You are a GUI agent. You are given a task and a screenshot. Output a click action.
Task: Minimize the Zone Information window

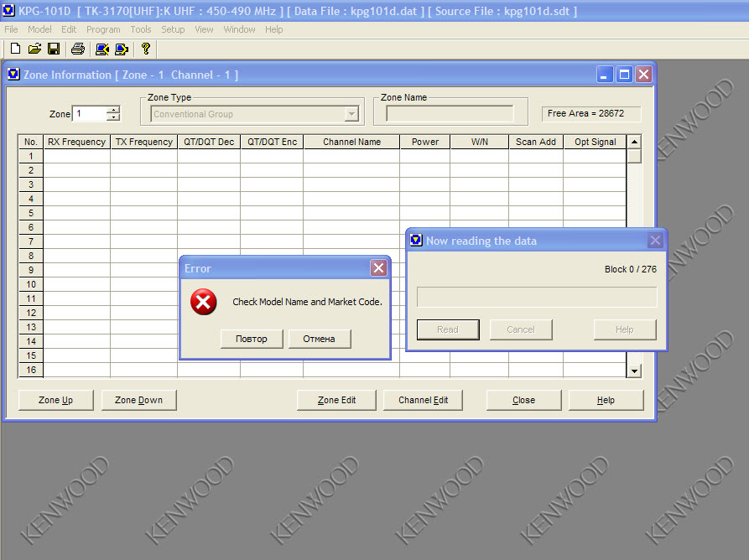point(605,74)
